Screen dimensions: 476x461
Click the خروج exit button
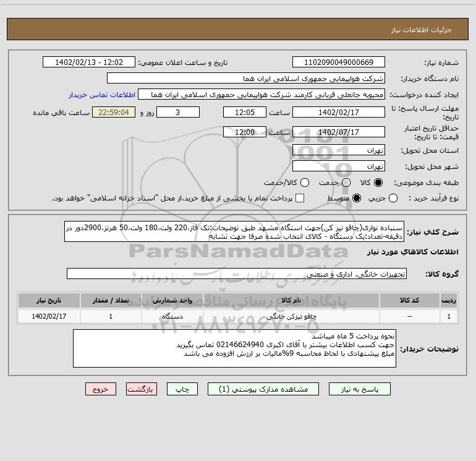(x=101, y=389)
